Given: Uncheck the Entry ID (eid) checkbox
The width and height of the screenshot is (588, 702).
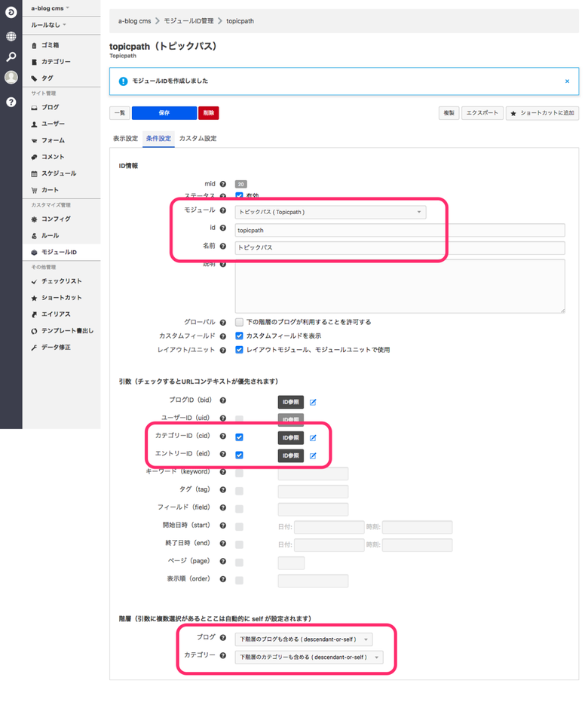Looking at the screenshot, I should tap(239, 455).
